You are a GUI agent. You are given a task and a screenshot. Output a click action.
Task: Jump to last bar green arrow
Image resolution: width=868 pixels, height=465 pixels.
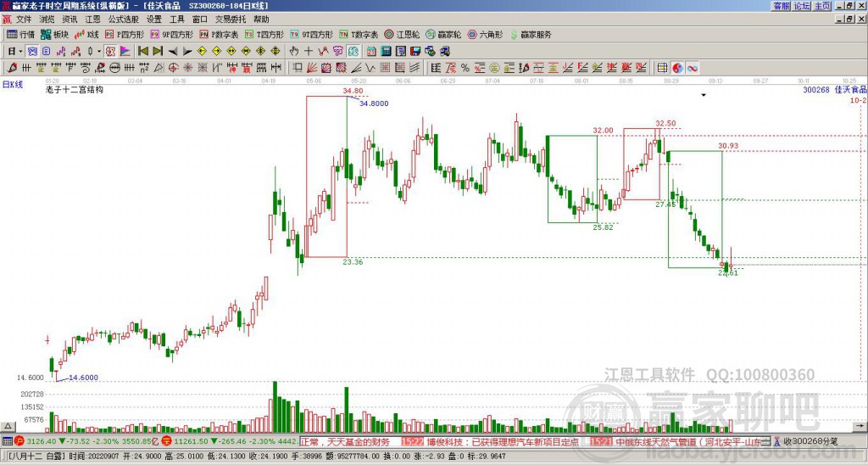(x=158, y=52)
